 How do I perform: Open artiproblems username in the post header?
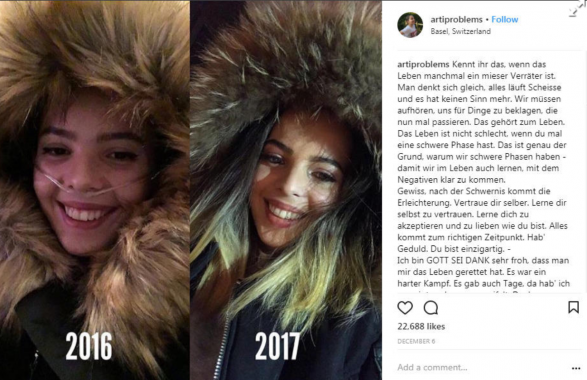[x=456, y=19]
